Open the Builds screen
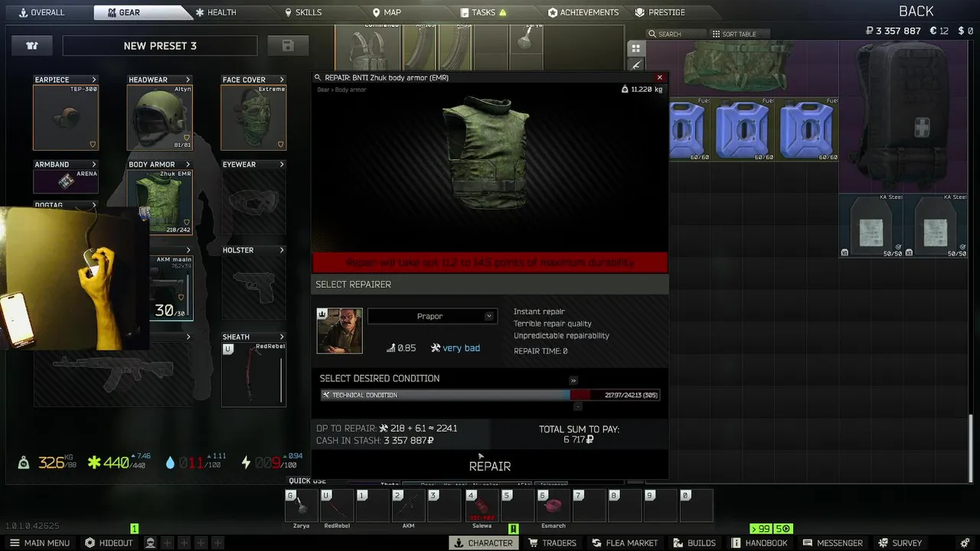 pyautogui.click(x=694, y=543)
